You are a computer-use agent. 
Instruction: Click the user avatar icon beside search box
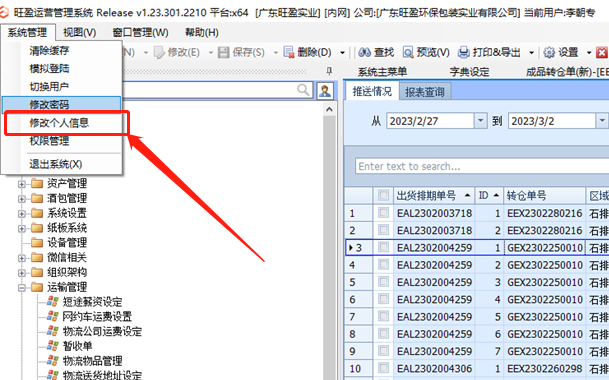[x=325, y=91]
